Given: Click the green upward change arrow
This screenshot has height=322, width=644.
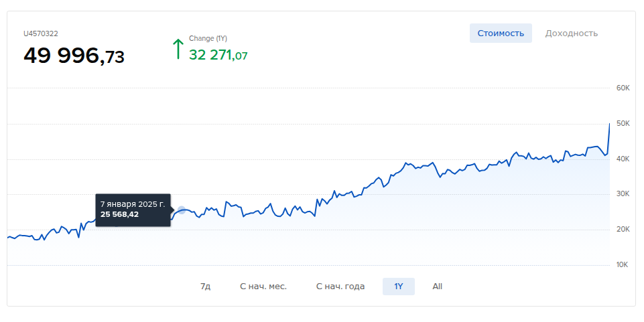Looking at the screenshot, I should coord(178,49).
